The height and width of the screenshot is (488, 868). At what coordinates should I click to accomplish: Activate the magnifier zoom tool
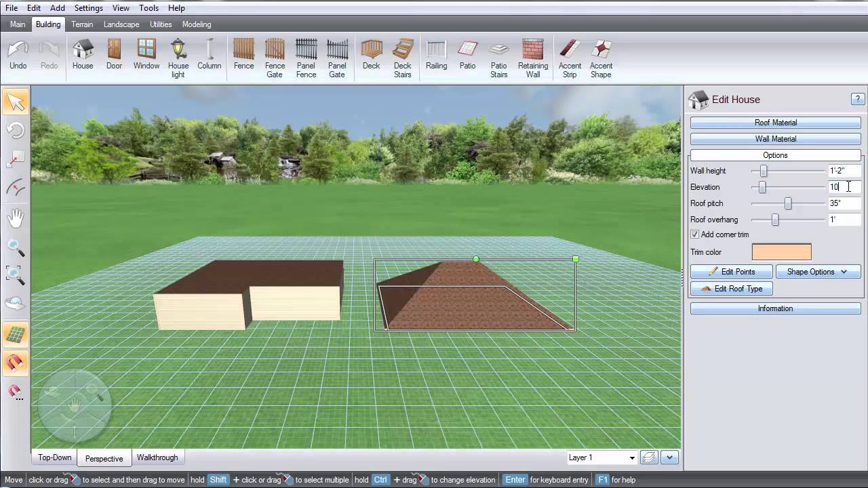pos(16,247)
